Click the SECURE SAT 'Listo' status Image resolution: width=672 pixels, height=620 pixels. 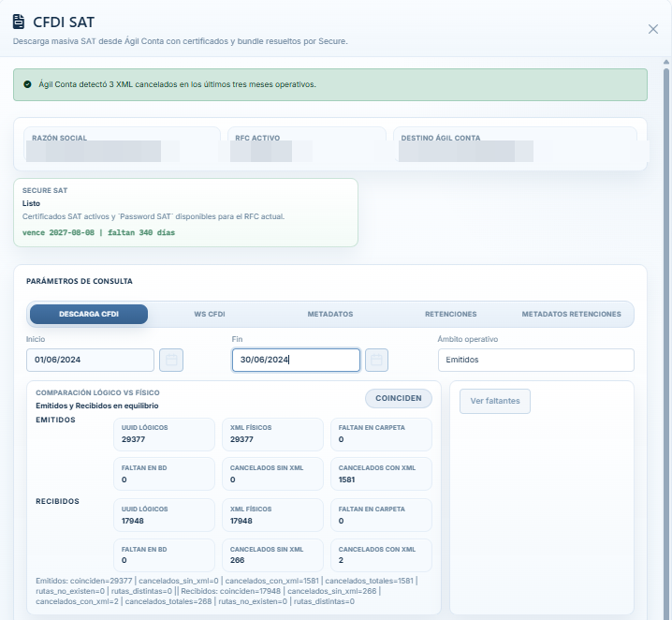pyautogui.click(x=31, y=203)
